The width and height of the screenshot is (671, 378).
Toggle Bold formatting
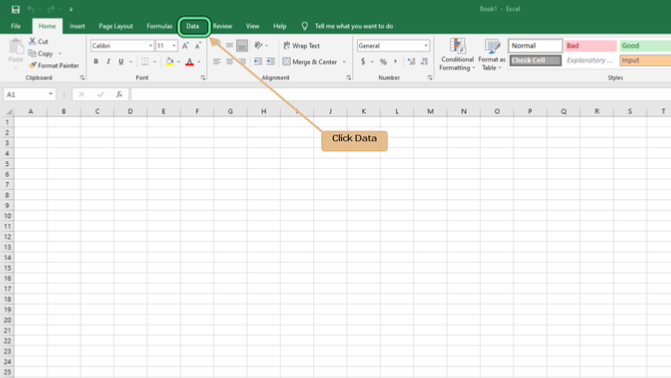coord(96,62)
